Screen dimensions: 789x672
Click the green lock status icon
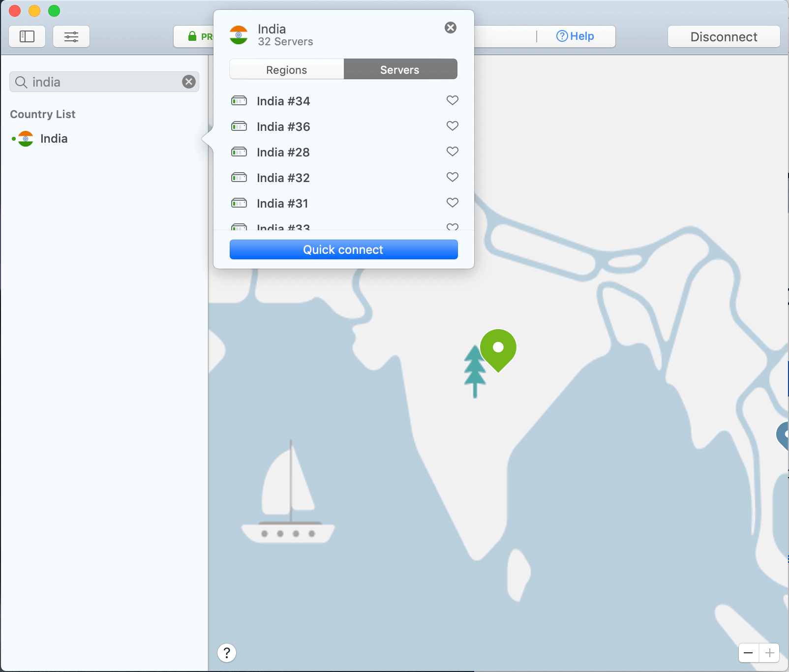192,36
